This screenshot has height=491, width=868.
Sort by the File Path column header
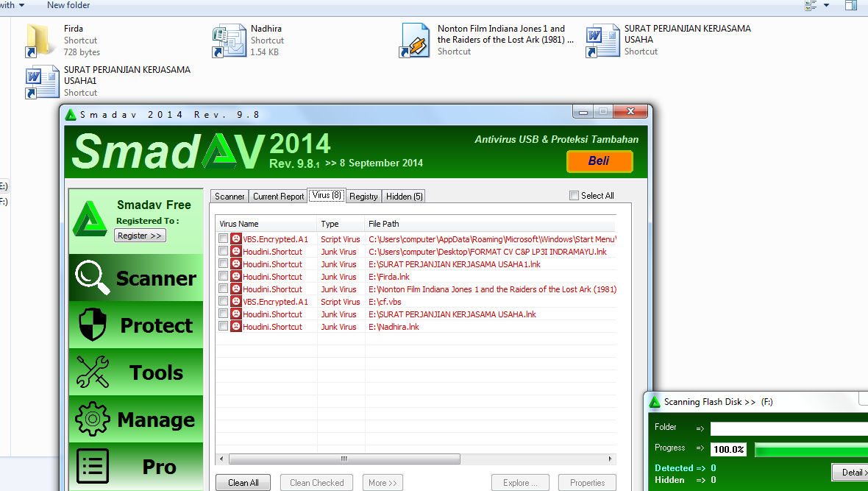(490, 224)
